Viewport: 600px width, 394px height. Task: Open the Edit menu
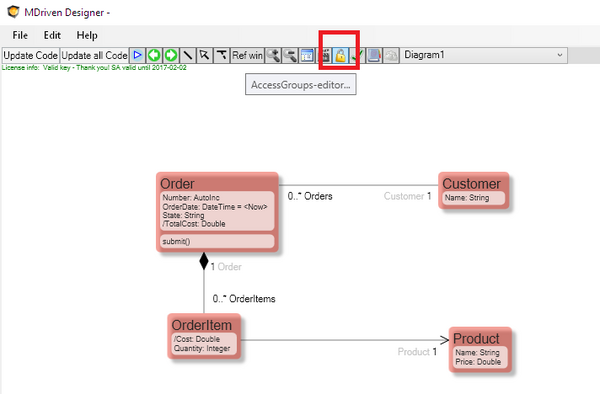click(52, 35)
